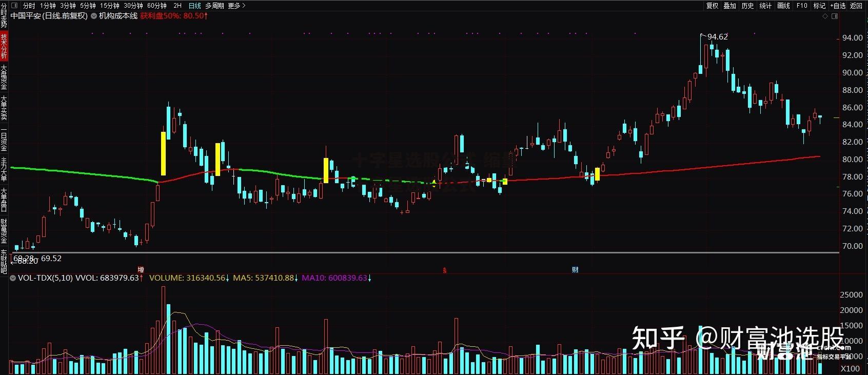868x375 pixels.
Task: Click the 70.00 price axis label
Action: point(852,246)
